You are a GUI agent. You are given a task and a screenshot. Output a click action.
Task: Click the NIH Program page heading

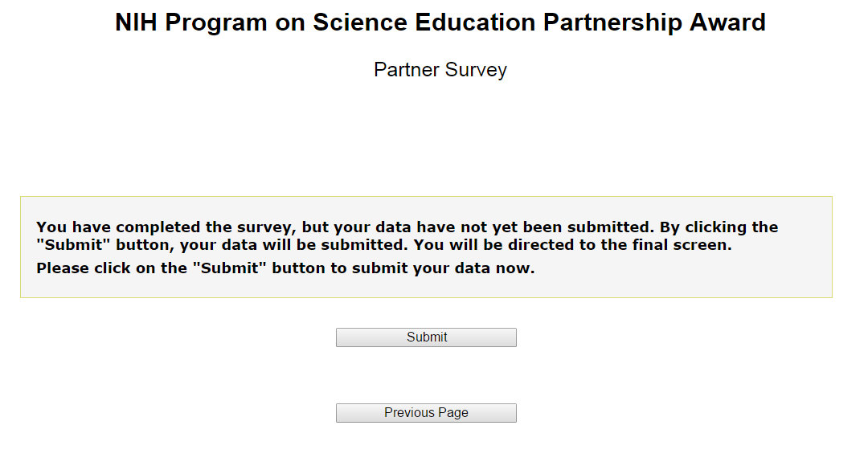(440, 22)
